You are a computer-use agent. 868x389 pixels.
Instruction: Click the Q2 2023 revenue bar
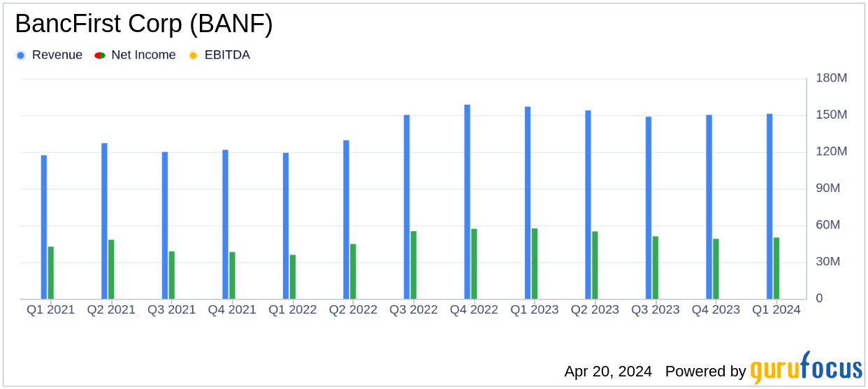tap(588, 205)
